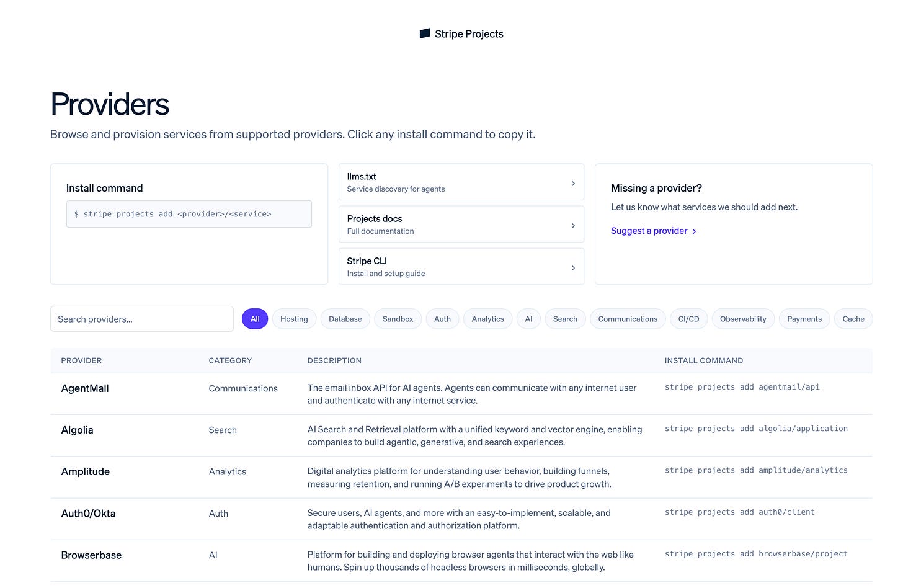The width and height of the screenshot is (903, 588).
Task: Open Projects docs full documentation card
Action: tap(461, 224)
